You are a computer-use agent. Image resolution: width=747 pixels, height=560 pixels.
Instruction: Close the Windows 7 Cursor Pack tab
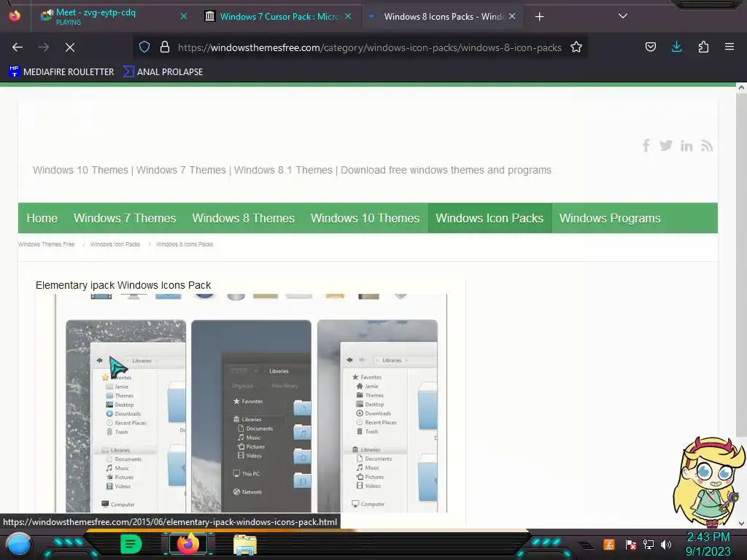(348, 17)
